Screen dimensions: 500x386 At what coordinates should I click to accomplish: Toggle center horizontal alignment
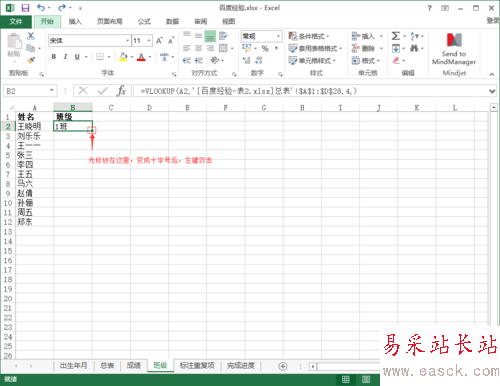(199, 49)
